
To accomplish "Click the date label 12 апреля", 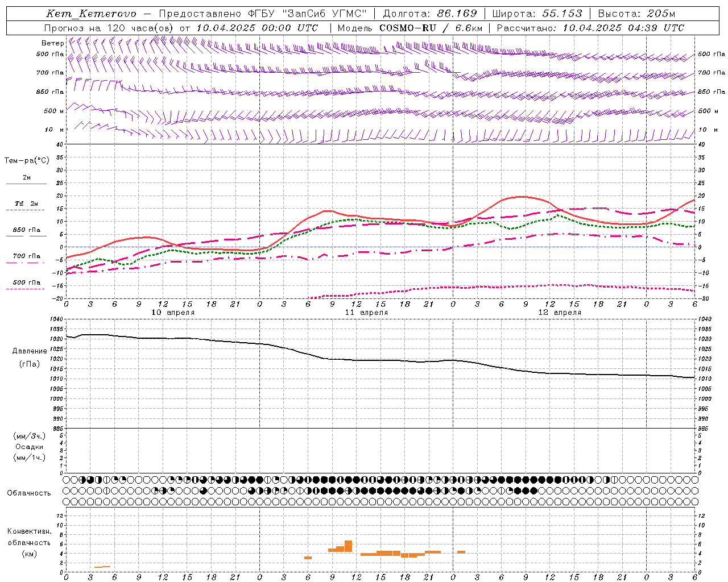I will click(x=560, y=312).
